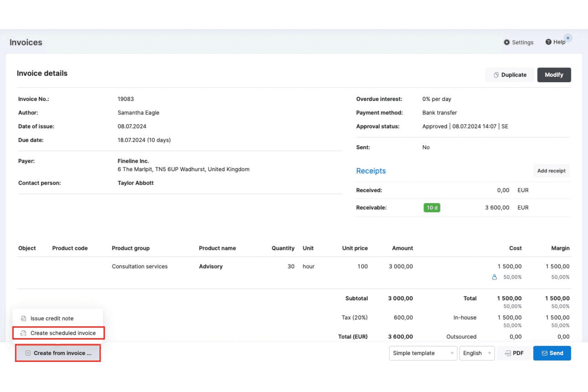588x392 pixels.
Task: Click the PDF file icon
Action: 508,353
